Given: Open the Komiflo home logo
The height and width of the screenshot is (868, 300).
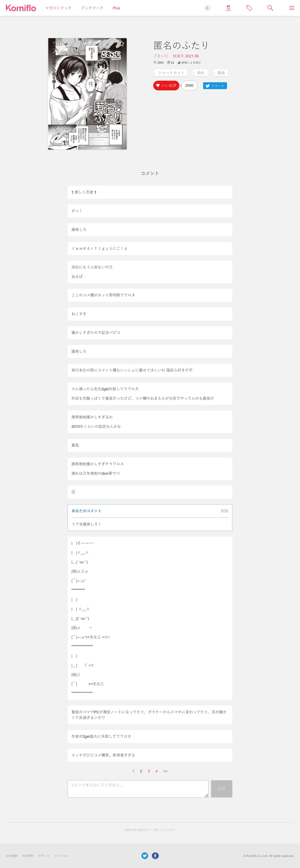Looking at the screenshot, I should pos(21,8).
